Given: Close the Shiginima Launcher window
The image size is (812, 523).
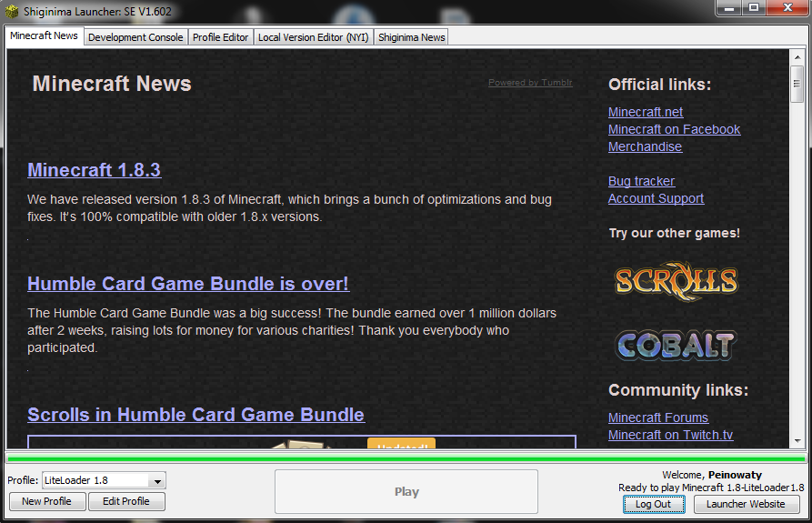Looking at the screenshot, I should 787,8.
